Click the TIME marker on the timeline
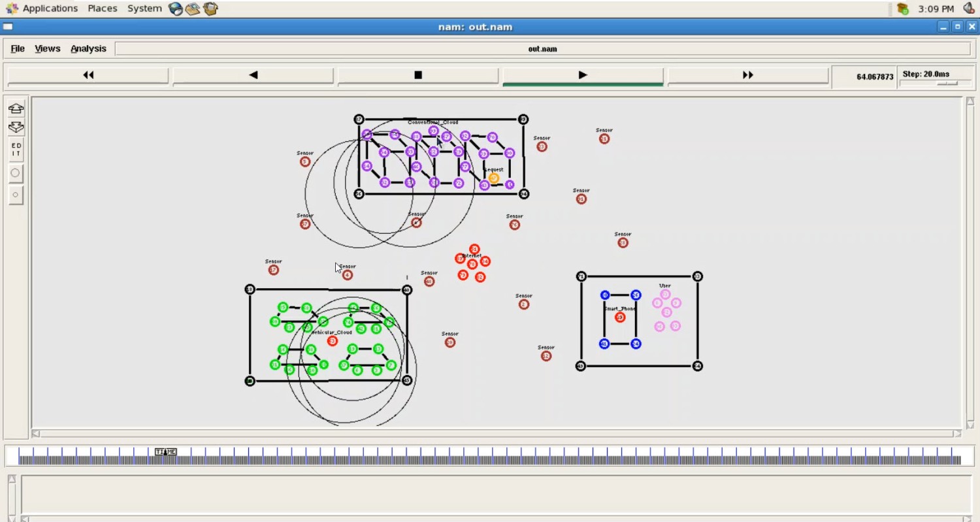Viewport: 980px width, 522px height. click(x=166, y=451)
